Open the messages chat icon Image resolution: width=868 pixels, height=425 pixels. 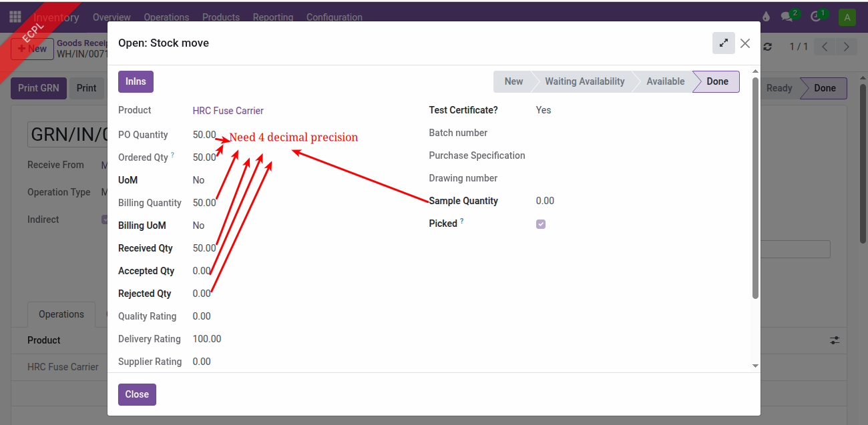point(787,17)
